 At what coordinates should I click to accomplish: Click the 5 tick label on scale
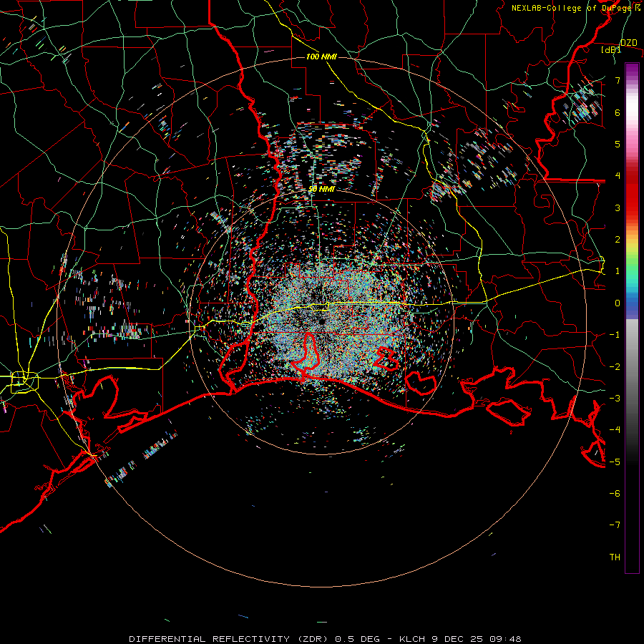[618, 144]
